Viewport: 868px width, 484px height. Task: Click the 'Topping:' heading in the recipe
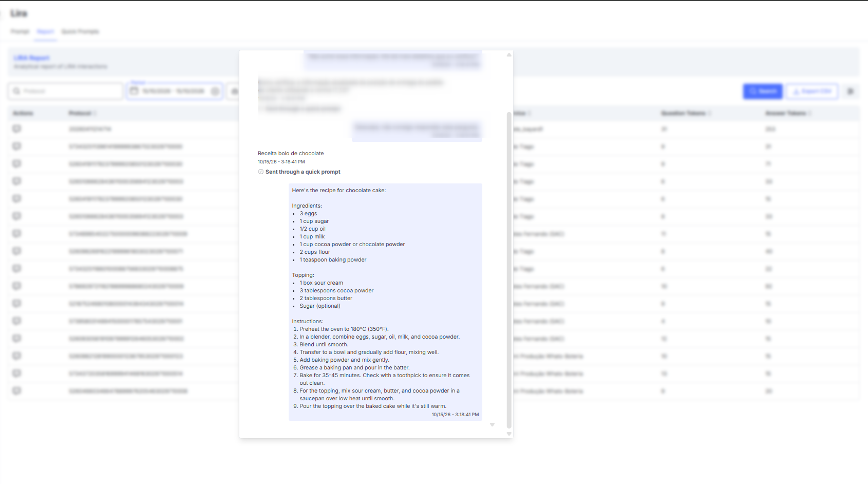click(x=303, y=275)
